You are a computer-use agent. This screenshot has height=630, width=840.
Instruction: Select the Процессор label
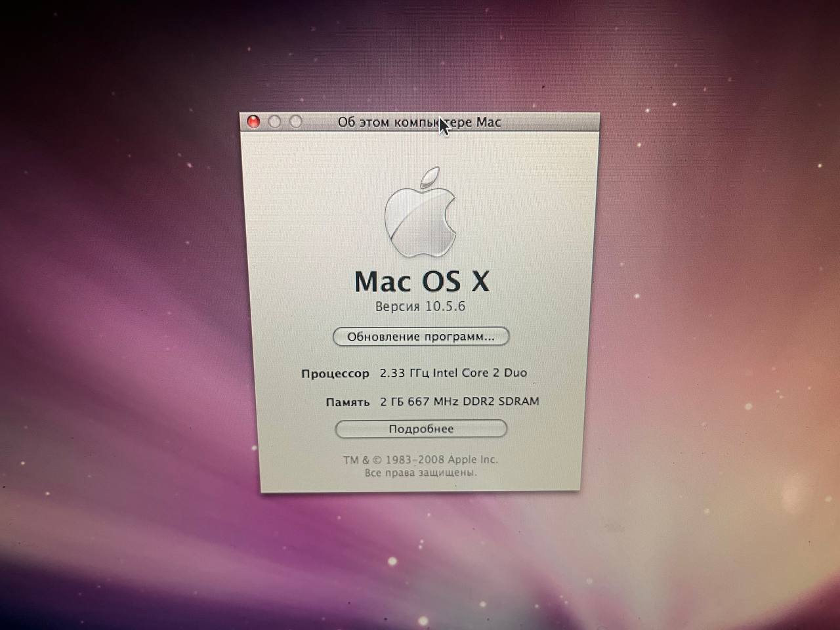(335, 373)
